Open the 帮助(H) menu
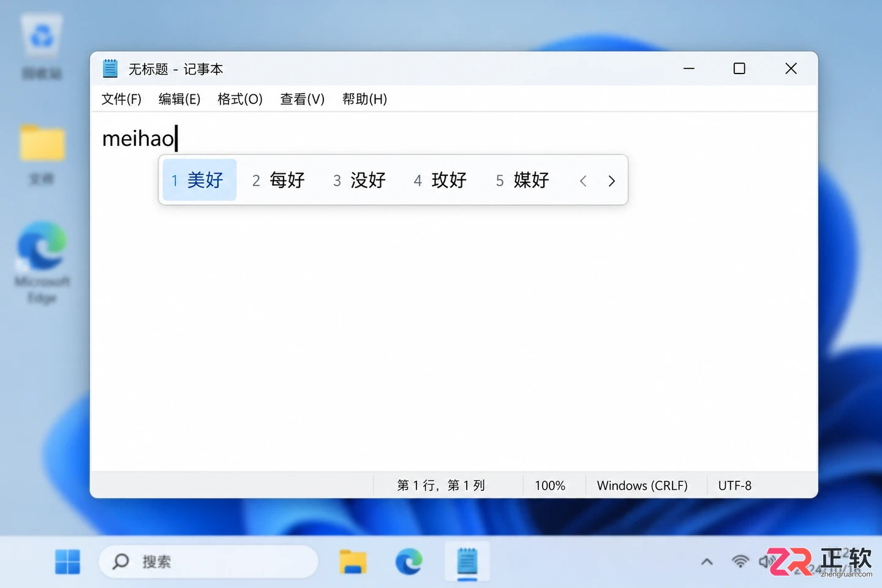 coord(365,99)
